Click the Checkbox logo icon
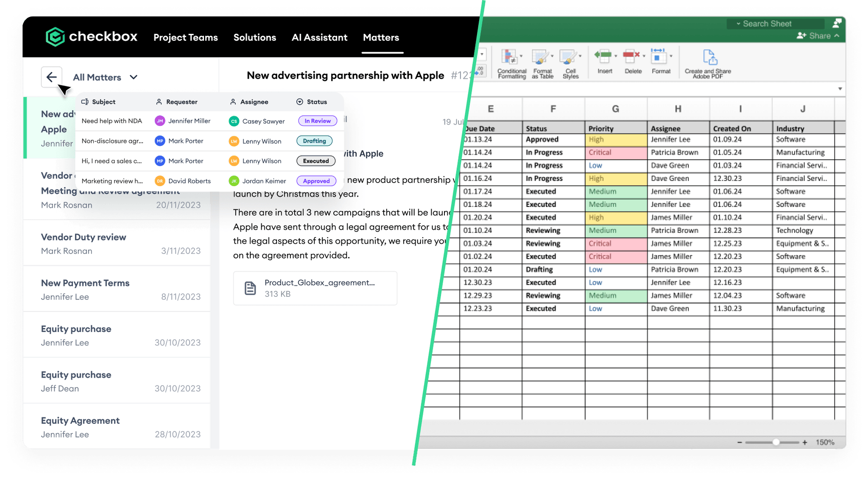 tap(55, 37)
